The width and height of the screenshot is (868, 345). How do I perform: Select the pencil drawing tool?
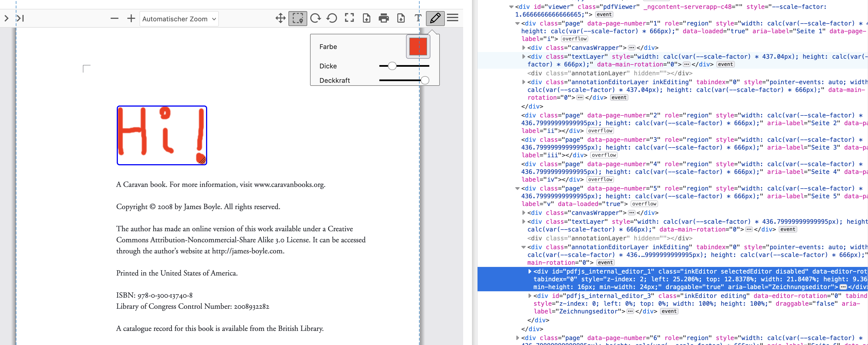tap(435, 19)
